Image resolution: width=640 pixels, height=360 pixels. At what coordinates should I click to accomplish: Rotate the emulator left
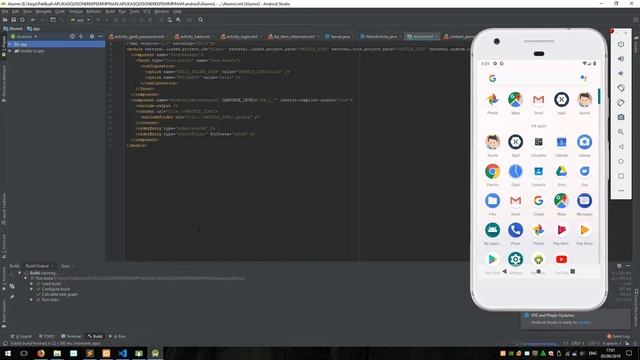621,88
